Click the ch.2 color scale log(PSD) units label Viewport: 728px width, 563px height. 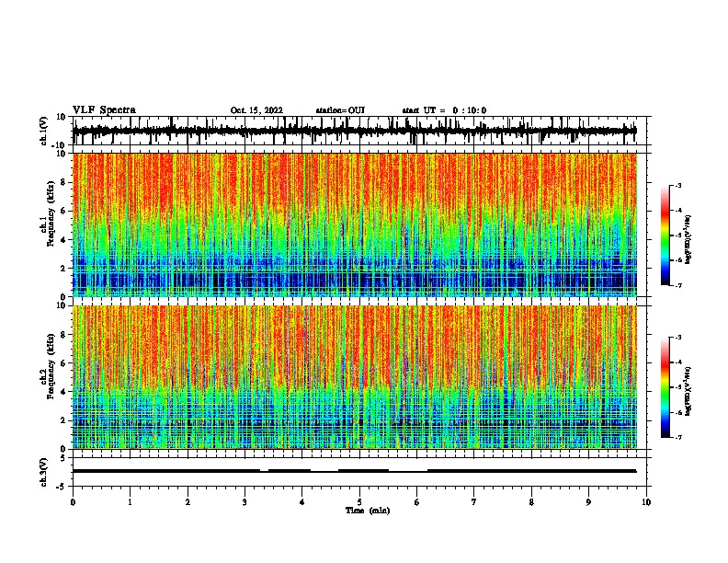[x=689, y=391]
